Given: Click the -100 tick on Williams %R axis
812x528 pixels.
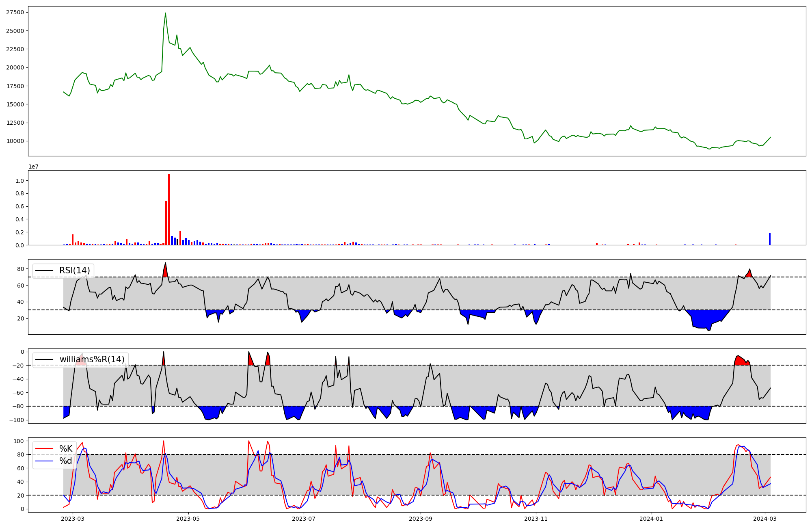Looking at the screenshot, I should [16, 420].
